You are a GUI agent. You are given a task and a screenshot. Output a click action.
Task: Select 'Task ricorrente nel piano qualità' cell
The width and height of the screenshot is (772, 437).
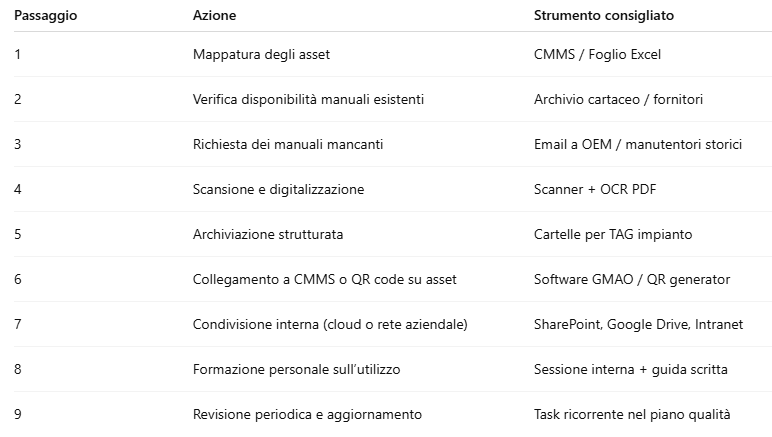632,414
